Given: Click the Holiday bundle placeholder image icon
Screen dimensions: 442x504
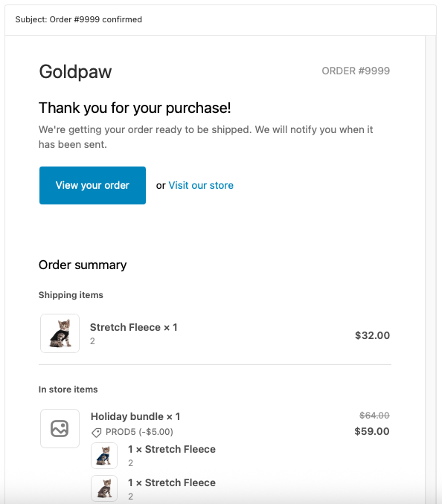Looking at the screenshot, I should (x=60, y=428).
